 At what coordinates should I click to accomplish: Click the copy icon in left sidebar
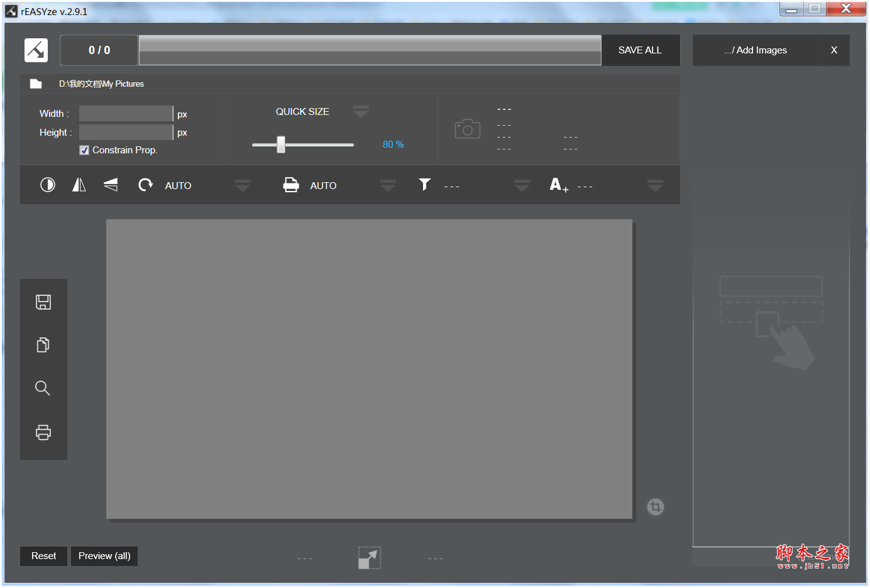click(x=43, y=345)
